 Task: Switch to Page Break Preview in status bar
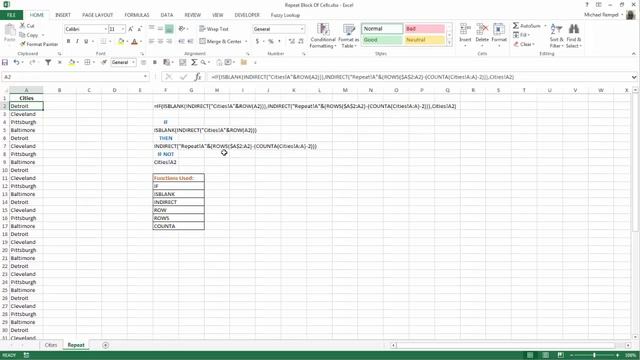[x=560, y=355]
